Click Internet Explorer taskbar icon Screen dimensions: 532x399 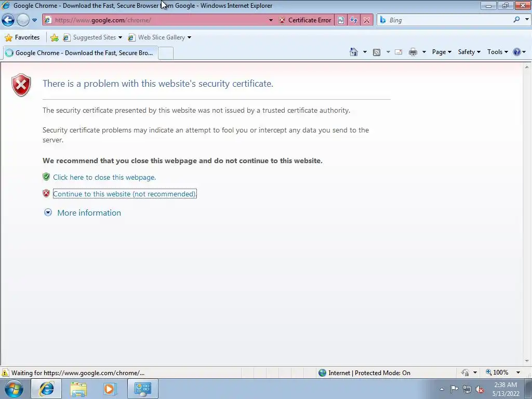point(46,389)
